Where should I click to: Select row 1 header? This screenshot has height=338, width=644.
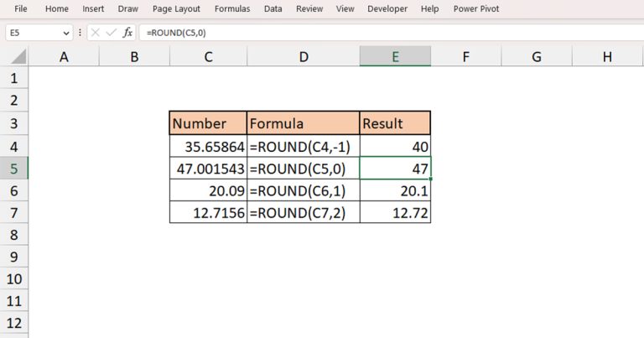(14, 78)
